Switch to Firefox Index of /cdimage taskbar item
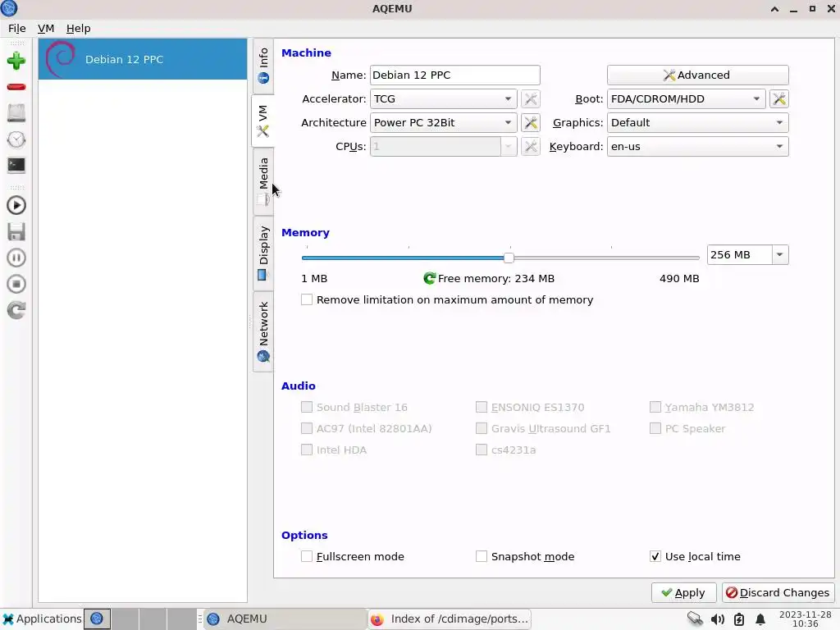 pyautogui.click(x=450, y=619)
